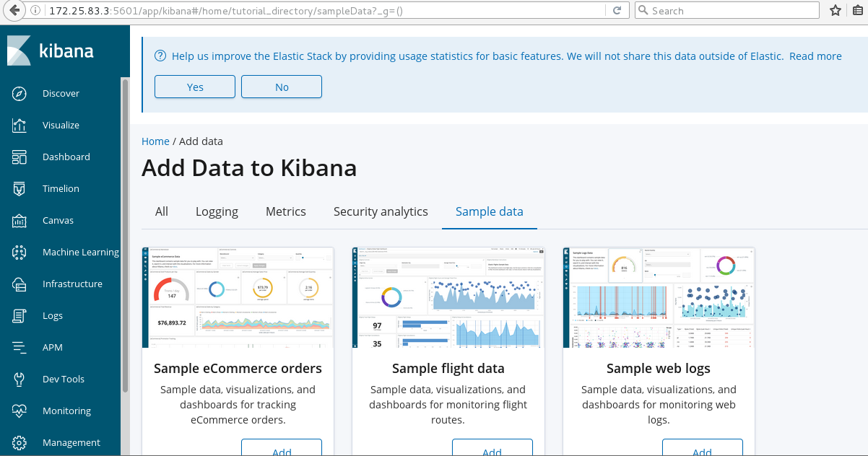
Task: Click the Dashboard label in sidebar
Action: tap(66, 157)
